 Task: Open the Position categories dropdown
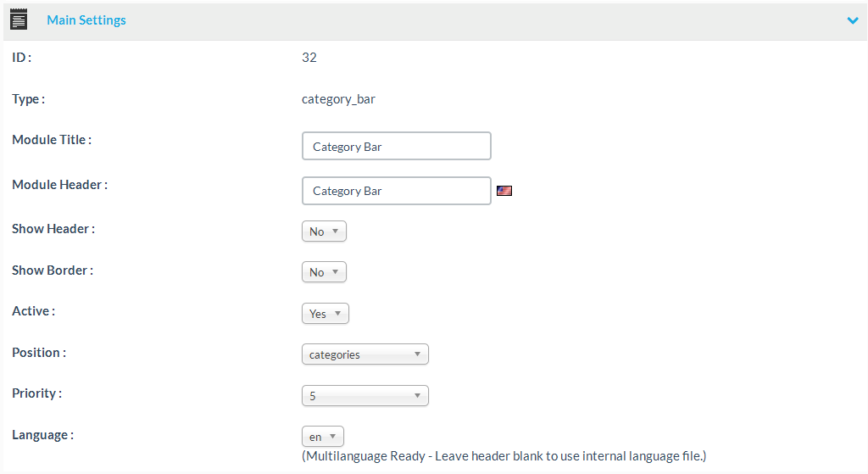364,354
